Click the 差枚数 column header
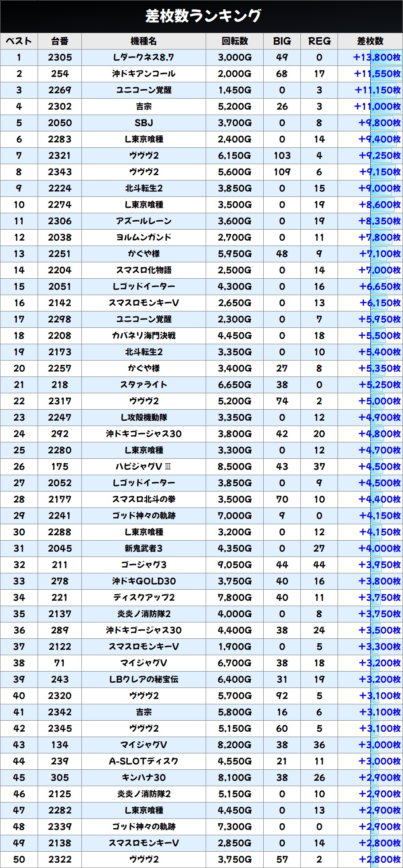The height and width of the screenshot is (868, 403). 370,41
